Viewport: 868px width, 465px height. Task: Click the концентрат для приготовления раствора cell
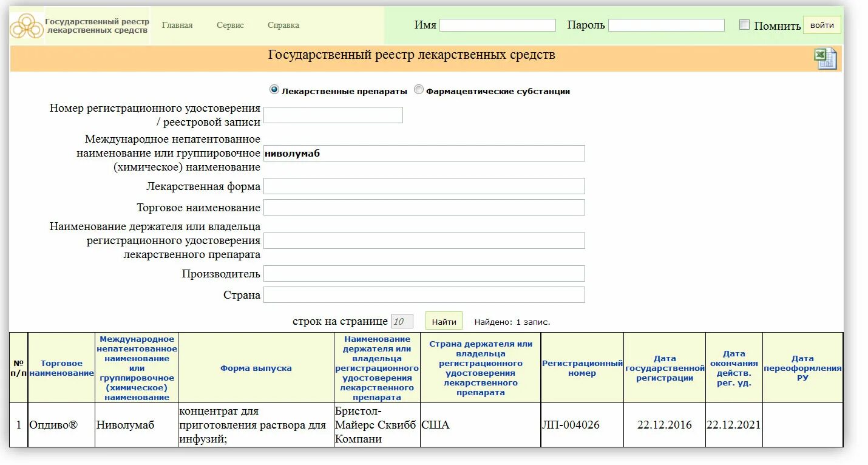point(256,425)
